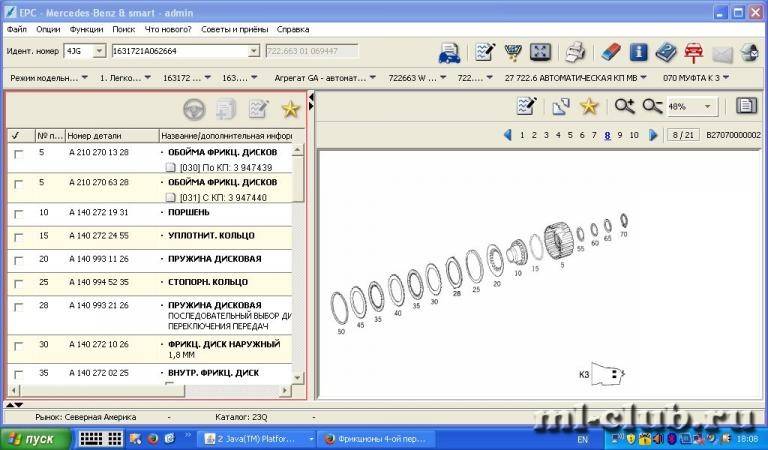Click the star icon above the diagram
Viewport: 768px width, 450px height.
[589, 106]
